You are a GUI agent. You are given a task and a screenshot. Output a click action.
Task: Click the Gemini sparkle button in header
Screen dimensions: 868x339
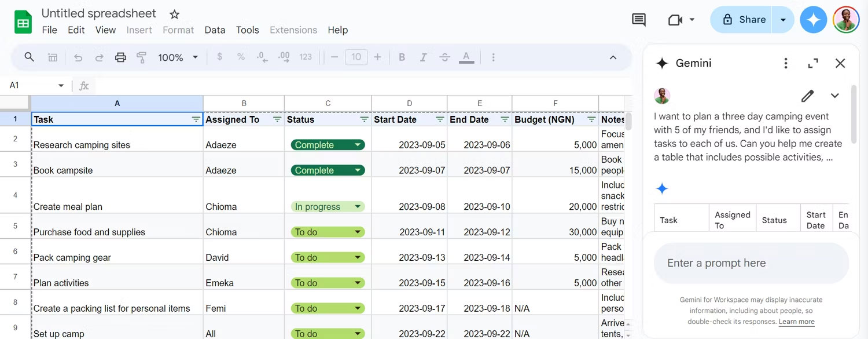pos(813,20)
